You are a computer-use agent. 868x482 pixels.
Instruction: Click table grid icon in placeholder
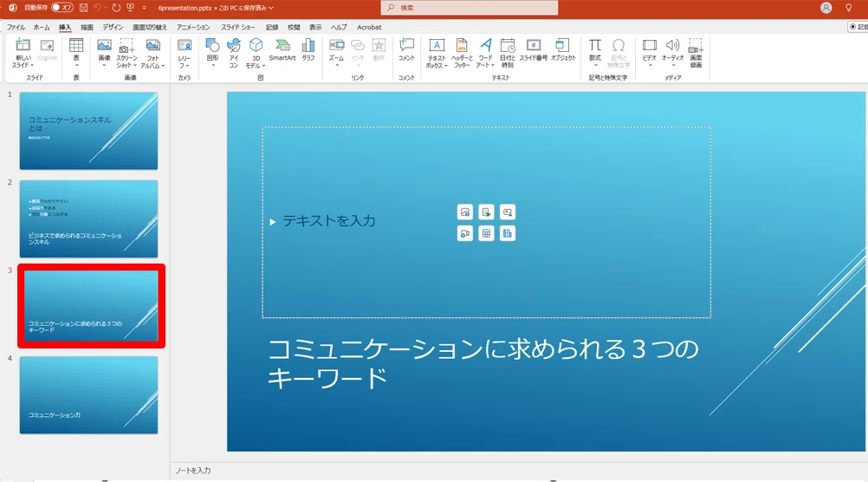point(486,233)
